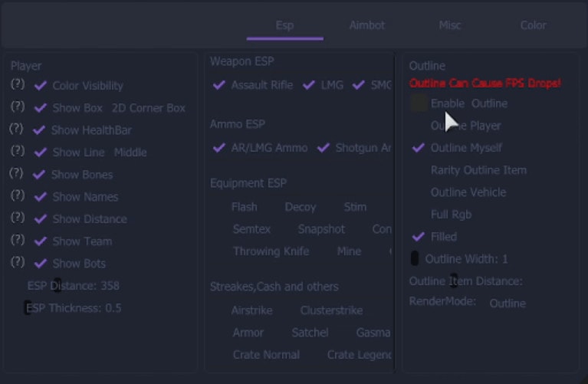Image resolution: width=588 pixels, height=384 pixels.
Task: Open the RenderMode Outline dropdown
Action: 508,304
